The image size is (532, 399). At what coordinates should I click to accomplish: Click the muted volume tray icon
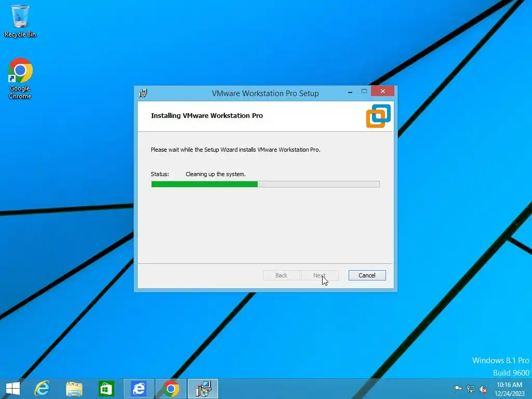[483, 389]
